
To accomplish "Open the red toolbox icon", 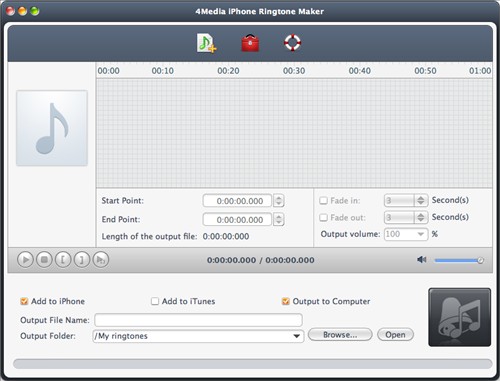I will coord(250,43).
